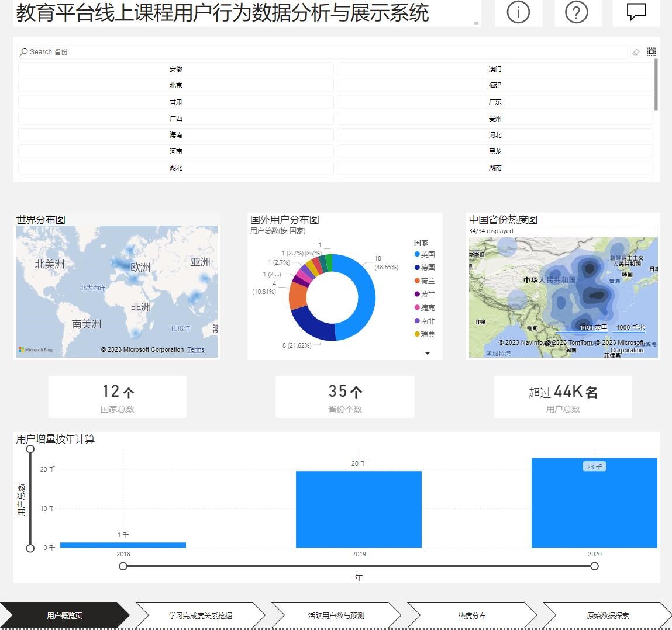Click the information (i) icon

[518, 12]
